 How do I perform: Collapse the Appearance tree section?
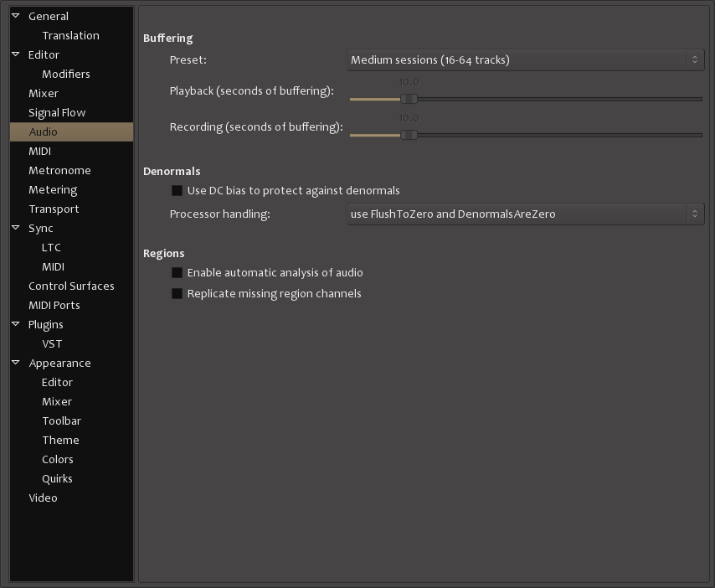click(16, 363)
